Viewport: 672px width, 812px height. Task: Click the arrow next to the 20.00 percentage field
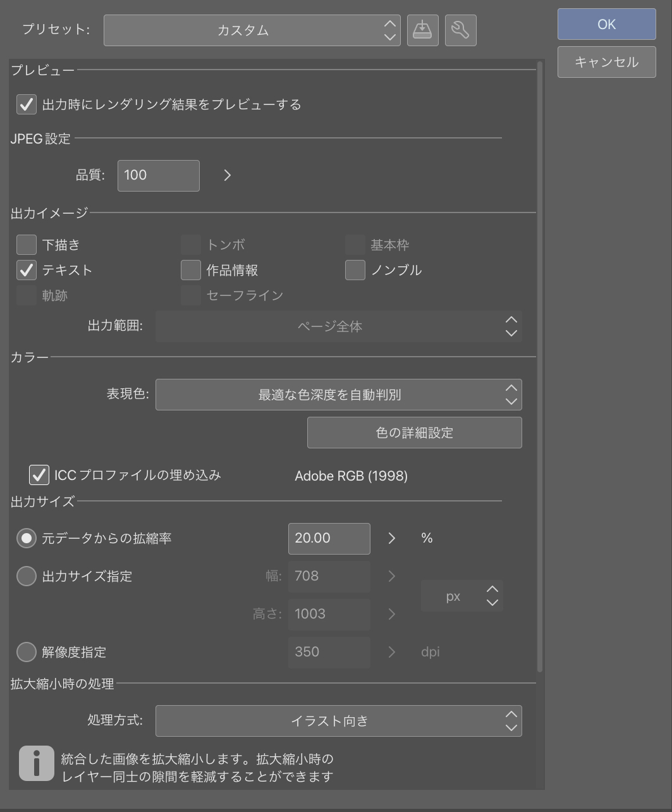tap(391, 538)
